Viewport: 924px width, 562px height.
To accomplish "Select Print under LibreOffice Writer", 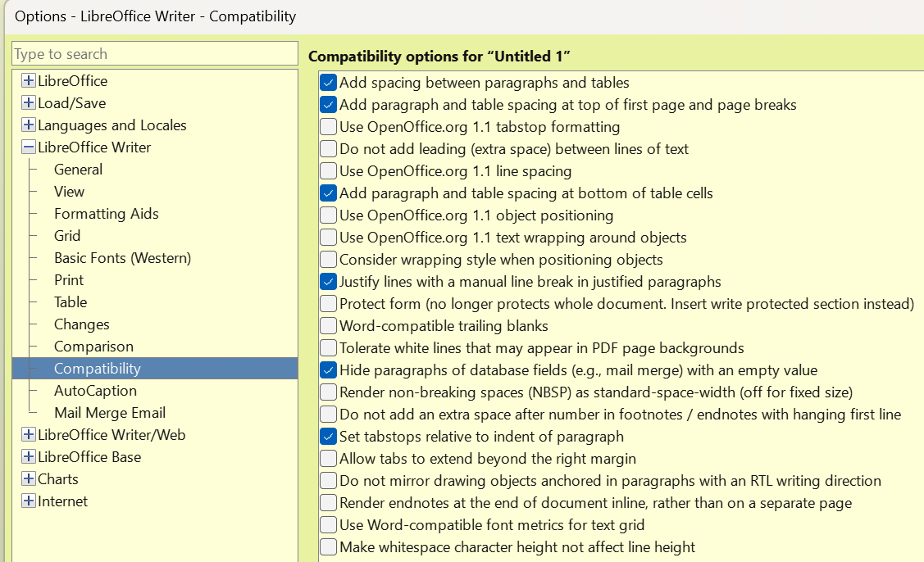I will (x=69, y=280).
